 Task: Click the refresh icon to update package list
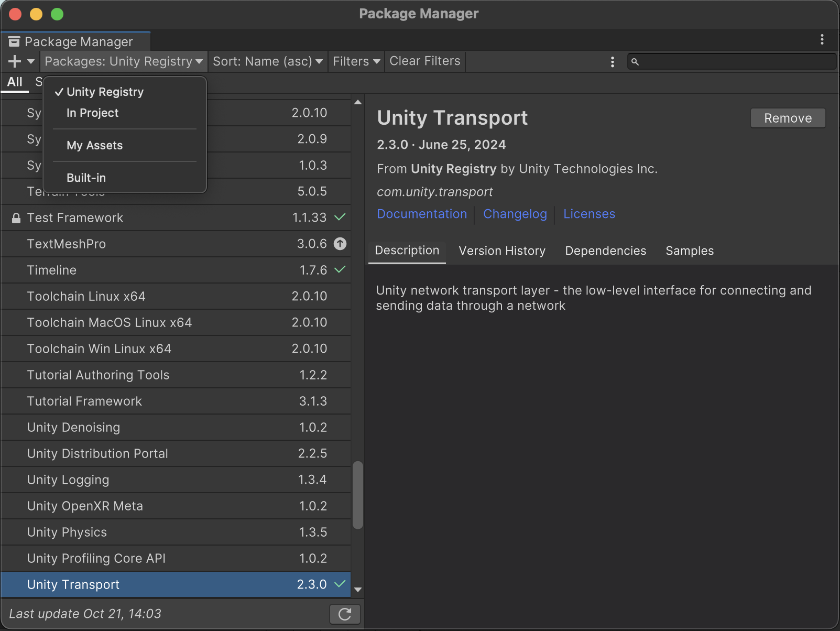344,614
